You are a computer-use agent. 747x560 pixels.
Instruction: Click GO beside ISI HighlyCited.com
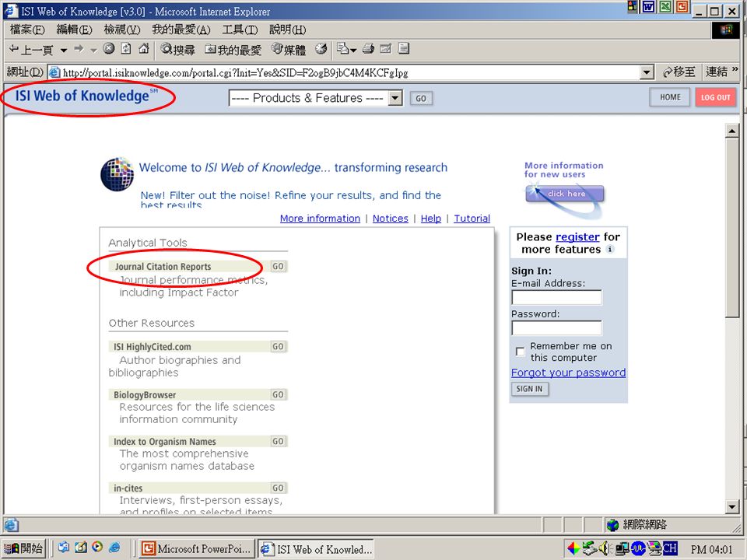279,347
